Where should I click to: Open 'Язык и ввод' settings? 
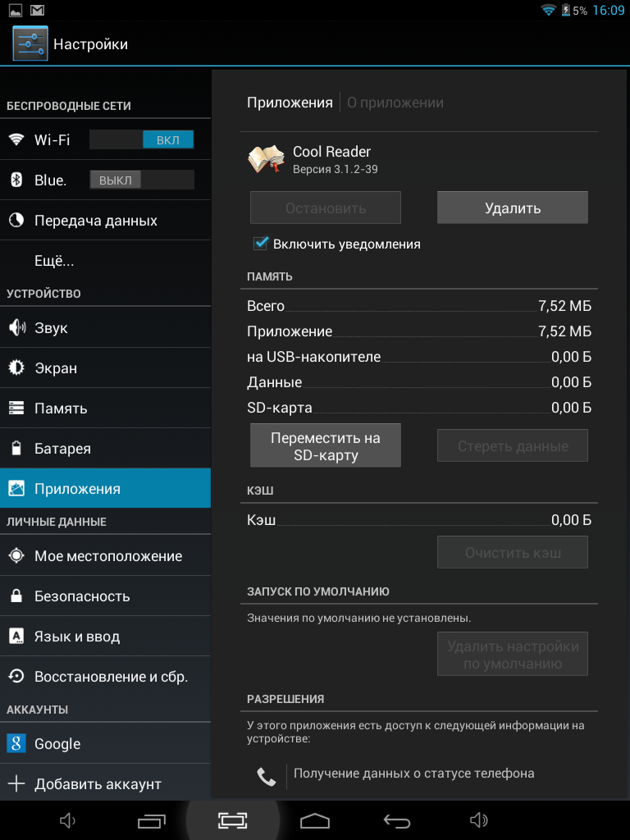point(77,637)
